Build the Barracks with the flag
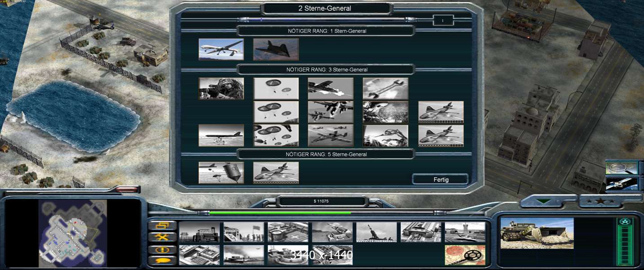This screenshot has width=644, height=270. click(244, 232)
